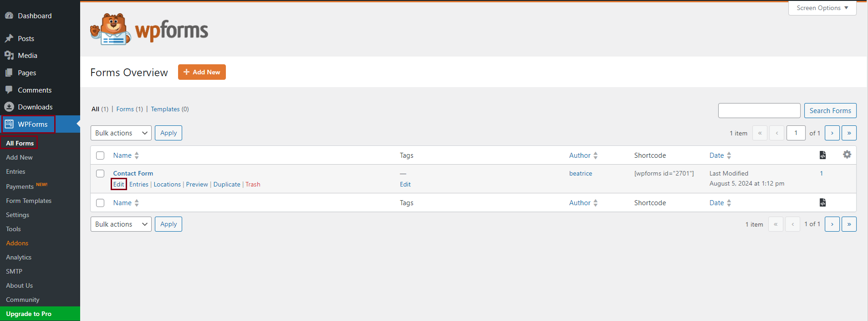Click the entries icon in table footer
This screenshot has width=868, height=321.
(822, 202)
